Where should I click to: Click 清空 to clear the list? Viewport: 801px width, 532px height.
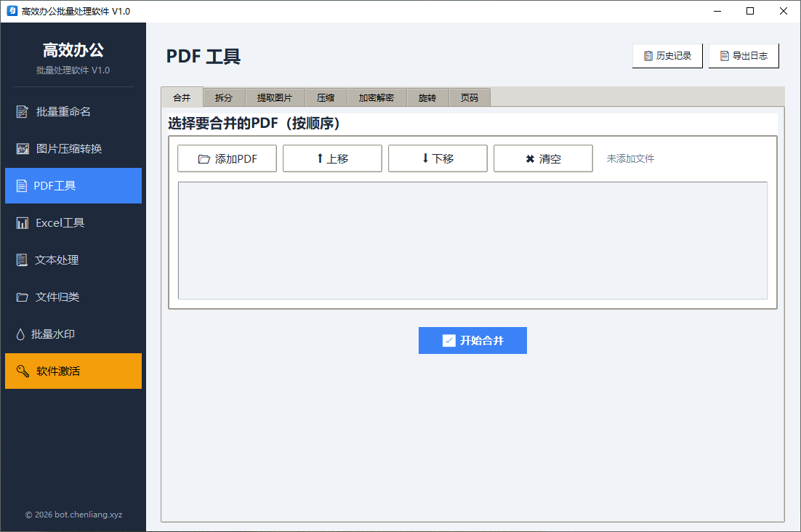[x=543, y=158]
